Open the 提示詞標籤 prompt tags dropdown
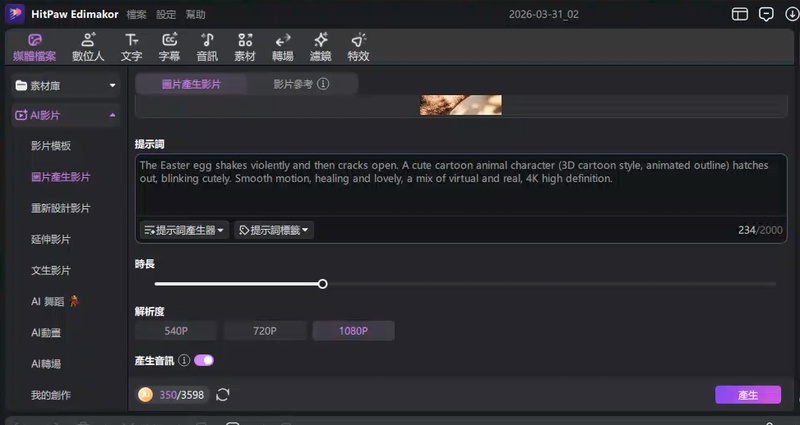The width and height of the screenshot is (800, 425). coord(274,230)
